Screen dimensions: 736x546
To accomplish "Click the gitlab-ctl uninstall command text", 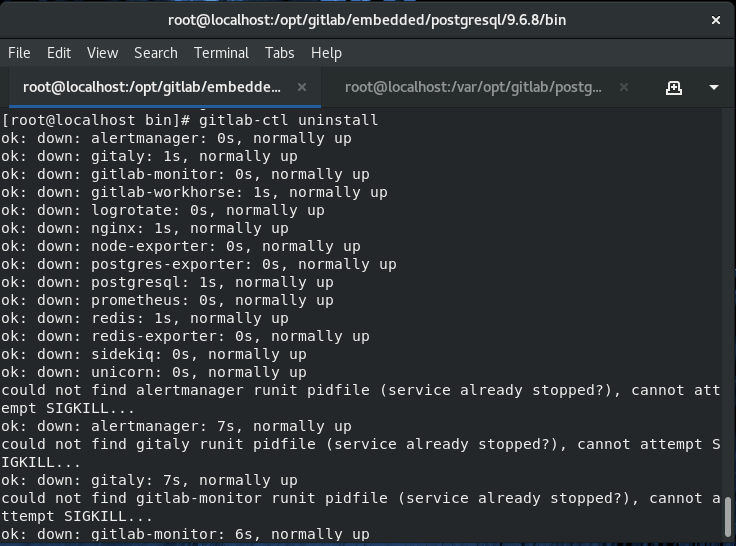I will (288, 120).
